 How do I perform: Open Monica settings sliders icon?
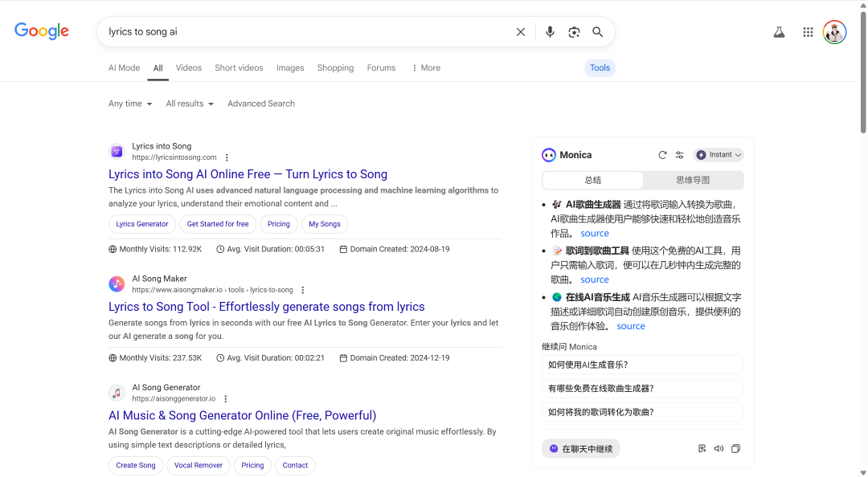pyautogui.click(x=679, y=155)
